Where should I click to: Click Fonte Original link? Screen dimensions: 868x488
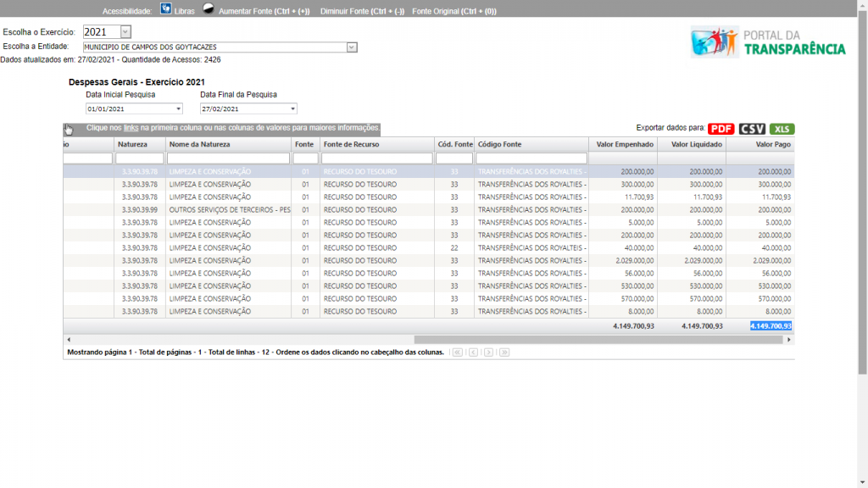pyautogui.click(x=454, y=11)
